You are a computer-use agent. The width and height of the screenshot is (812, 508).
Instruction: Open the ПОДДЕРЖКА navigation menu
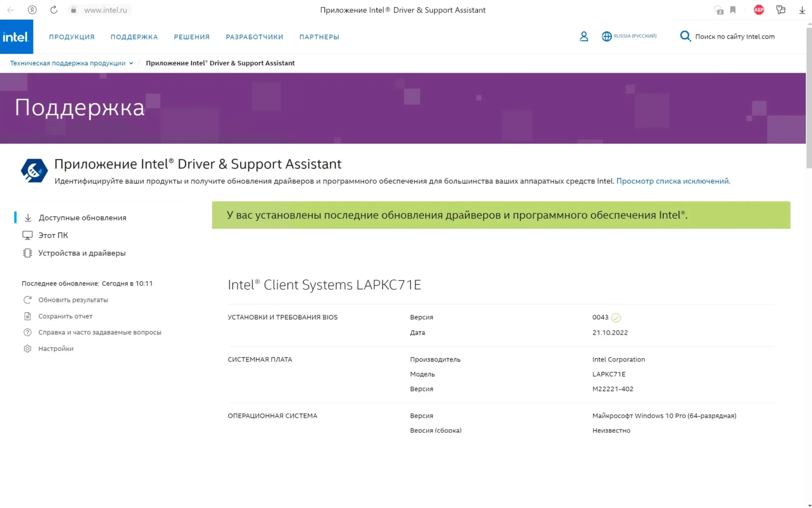(x=134, y=37)
